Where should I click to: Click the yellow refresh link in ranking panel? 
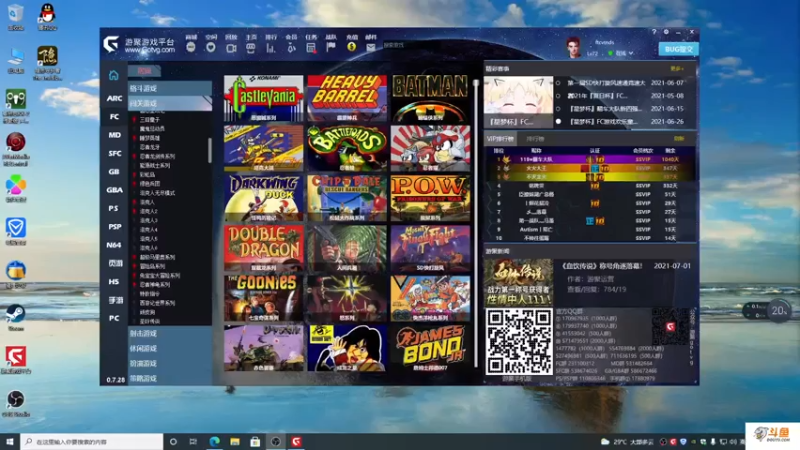click(679, 139)
